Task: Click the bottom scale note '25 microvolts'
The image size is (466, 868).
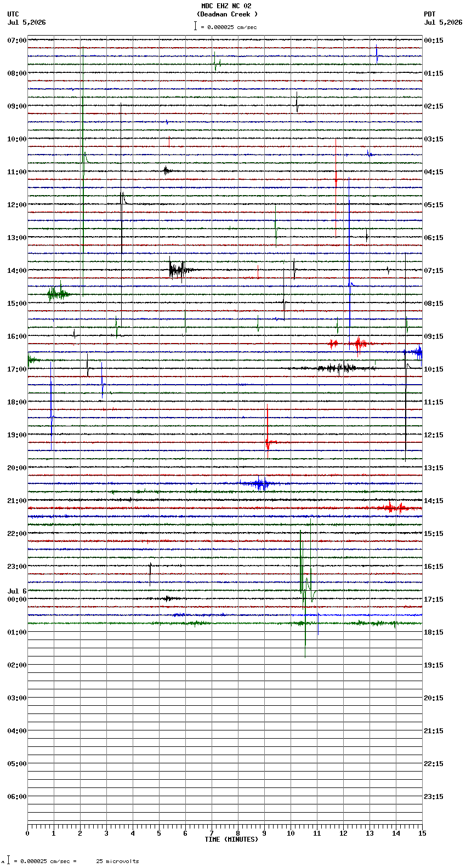Action: coord(117,861)
